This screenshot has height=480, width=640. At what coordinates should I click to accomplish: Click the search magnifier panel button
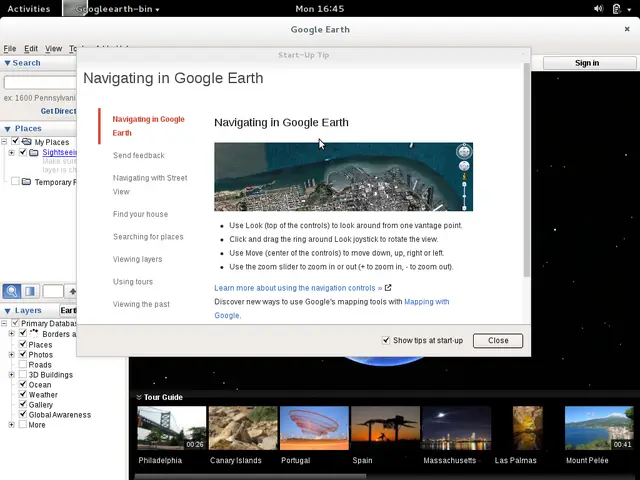(11, 291)
